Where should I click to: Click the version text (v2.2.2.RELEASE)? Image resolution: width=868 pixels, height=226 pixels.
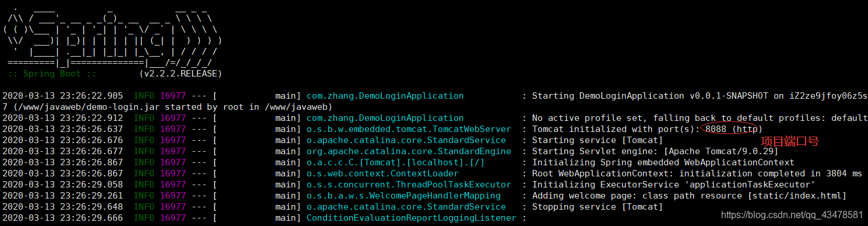click(x=181, y=74)
